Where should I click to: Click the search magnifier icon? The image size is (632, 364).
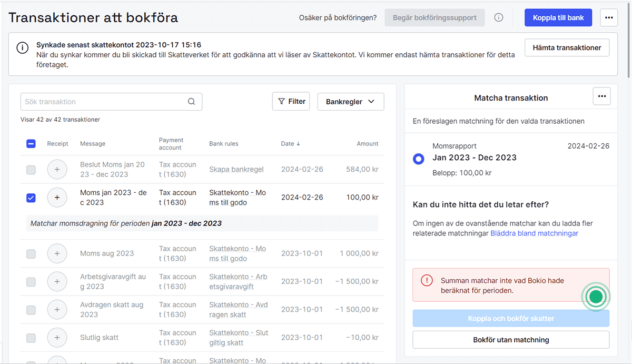[x=191, y=101]
